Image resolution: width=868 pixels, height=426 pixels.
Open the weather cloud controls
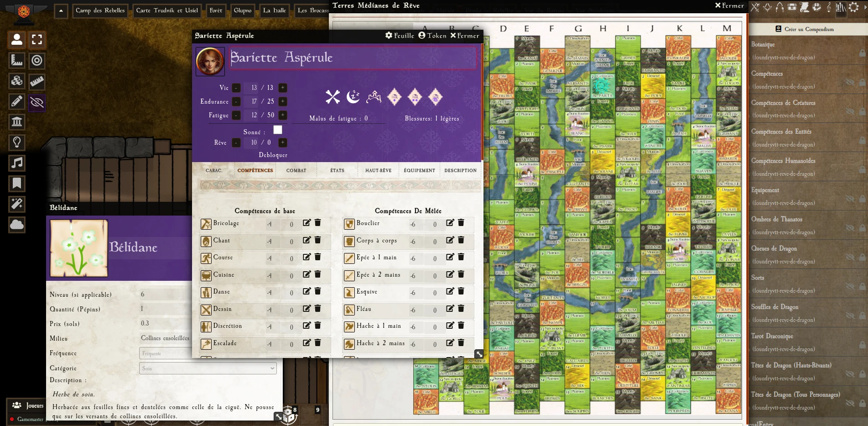point(17,225)
